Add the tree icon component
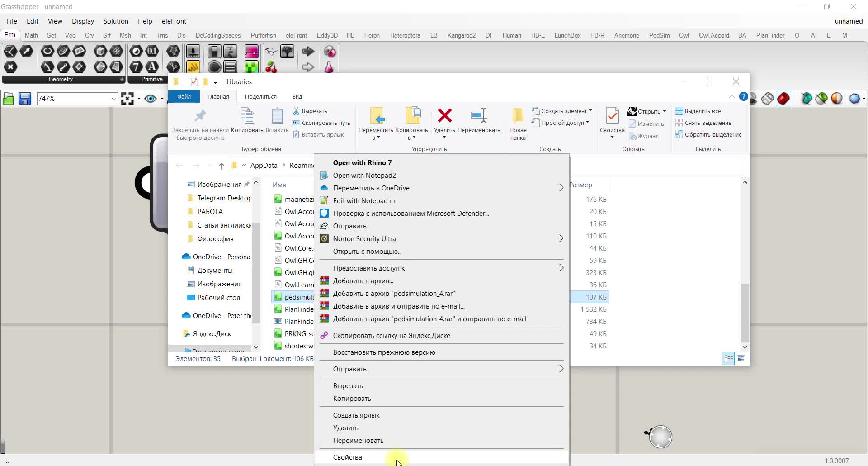The image size is (868, 466). click(288, 51)
